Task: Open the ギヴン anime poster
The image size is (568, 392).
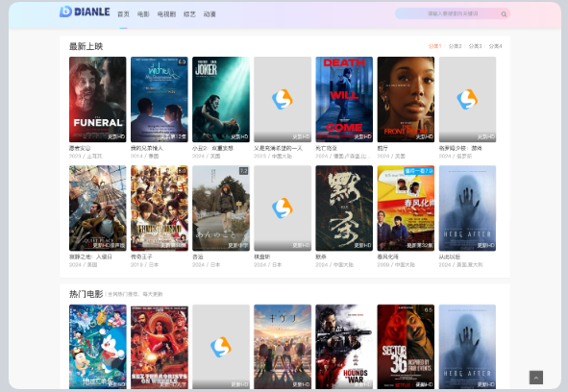Action: click(x=283, y=347)
